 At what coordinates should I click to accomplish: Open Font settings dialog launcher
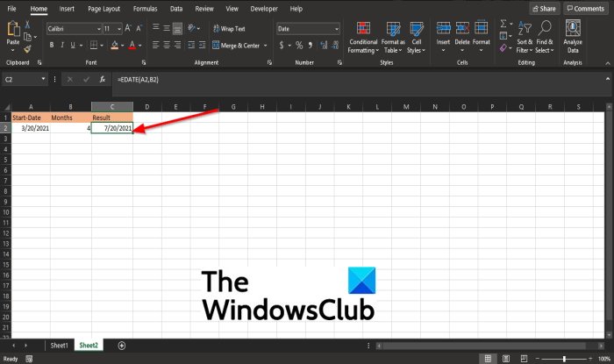coord(144,62)
